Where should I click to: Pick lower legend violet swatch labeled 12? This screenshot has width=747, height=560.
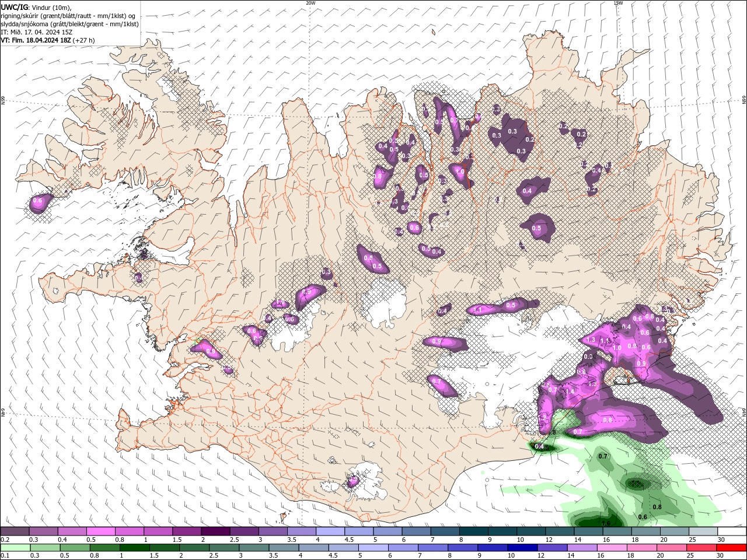tap(552, 548)
